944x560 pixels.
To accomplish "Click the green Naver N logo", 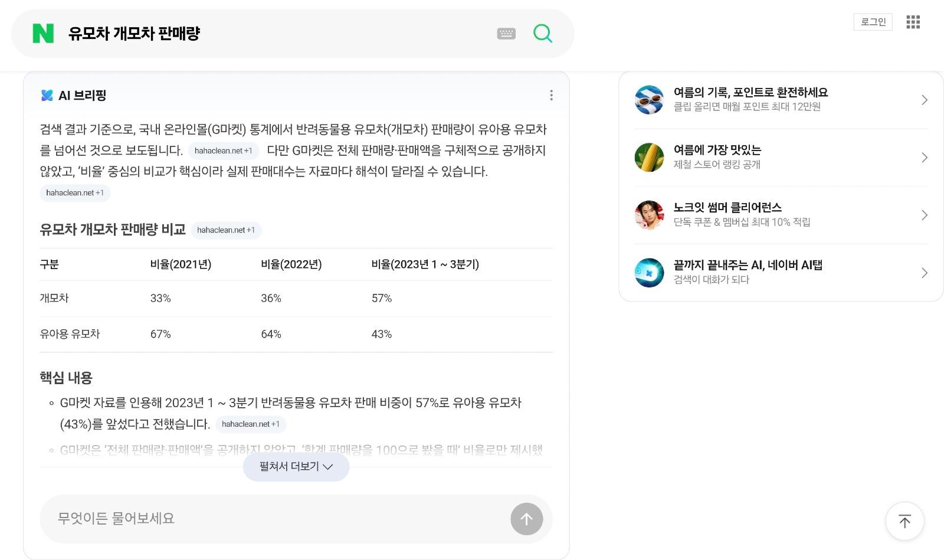I will click(x=43, y=34).
